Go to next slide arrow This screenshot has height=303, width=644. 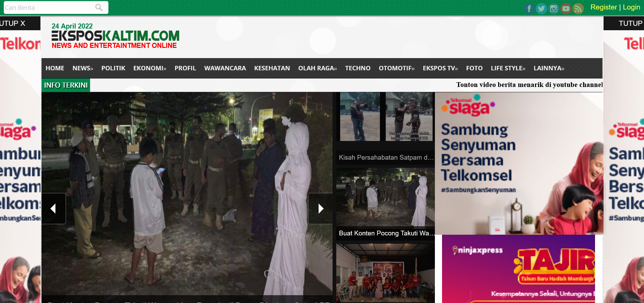320,209
